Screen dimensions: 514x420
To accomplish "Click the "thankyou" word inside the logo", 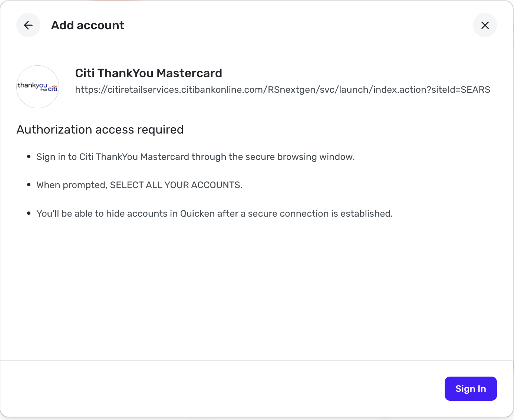I will click(33, 85).
